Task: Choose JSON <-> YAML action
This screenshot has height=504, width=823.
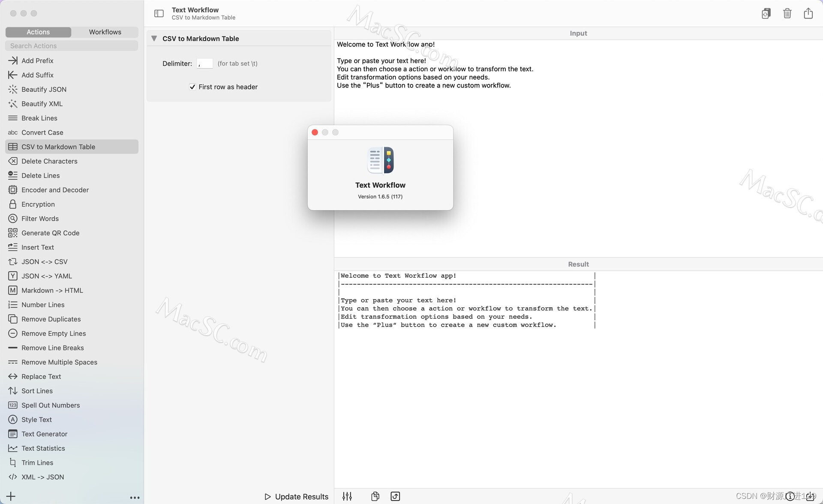Action: (x=72, y=276)
